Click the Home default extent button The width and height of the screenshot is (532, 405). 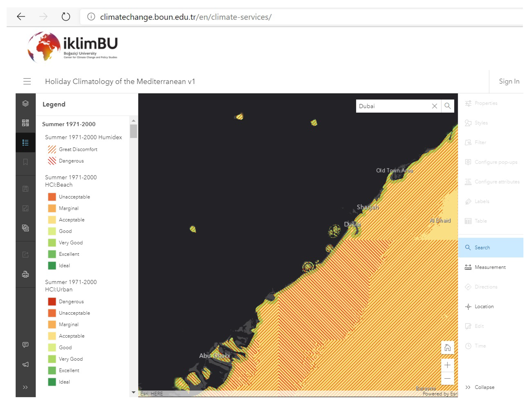pos(447,347)
